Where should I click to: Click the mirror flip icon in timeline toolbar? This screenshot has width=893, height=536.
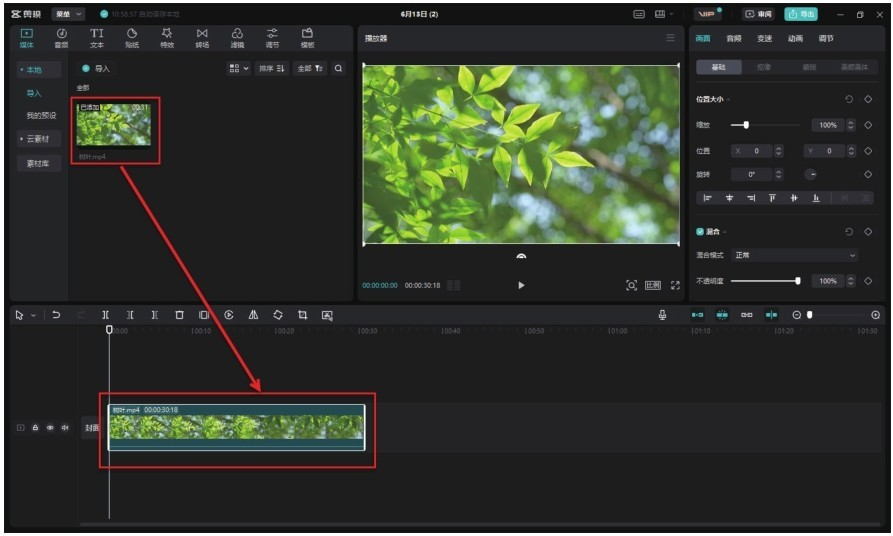pos(253,315)
